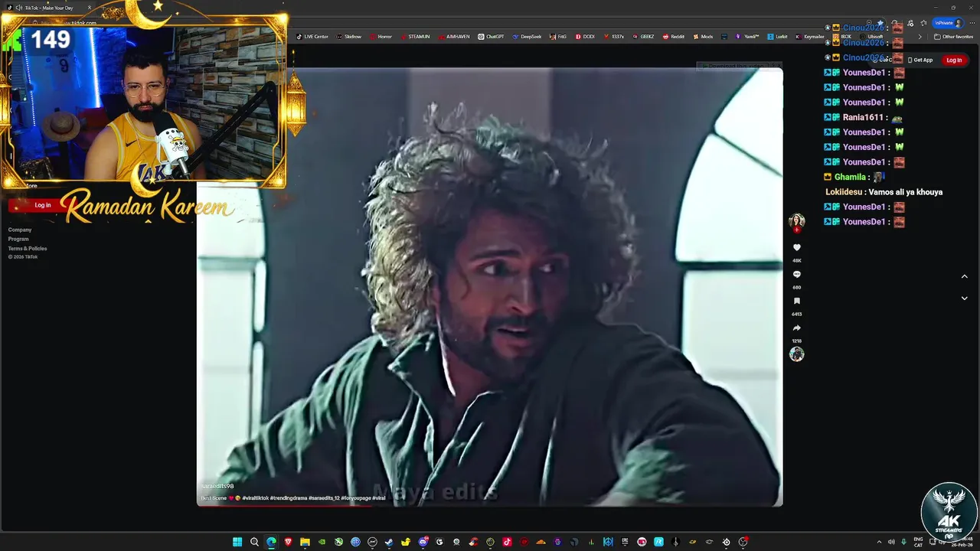Screen dimensions: 980x551
Task: Open the volume control in system tray
Action: 891,542
